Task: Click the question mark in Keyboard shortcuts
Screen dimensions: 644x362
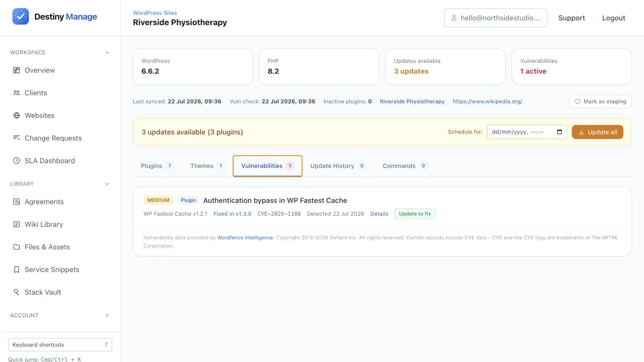Action: click(x=106, y=345)
